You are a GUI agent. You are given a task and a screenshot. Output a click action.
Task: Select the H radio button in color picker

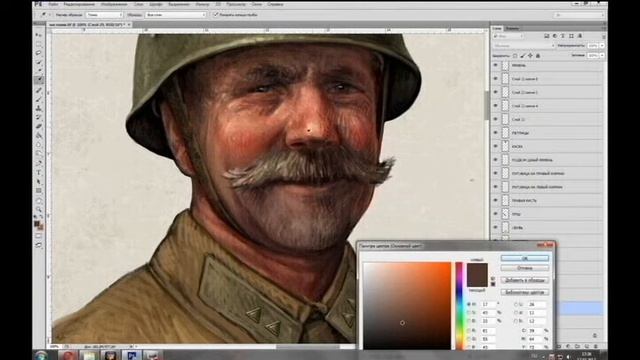pos(469,304)
